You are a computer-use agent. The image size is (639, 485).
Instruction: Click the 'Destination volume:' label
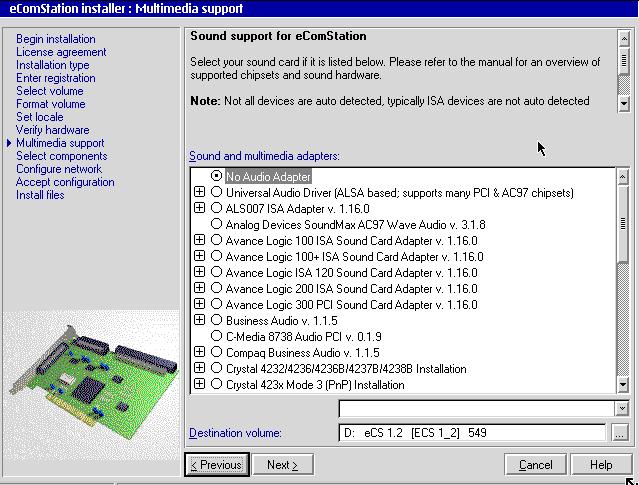[235, 433]
